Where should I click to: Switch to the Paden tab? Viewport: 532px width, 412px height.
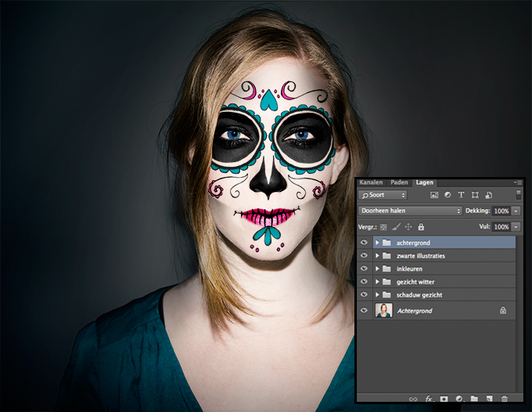[399, 183]
